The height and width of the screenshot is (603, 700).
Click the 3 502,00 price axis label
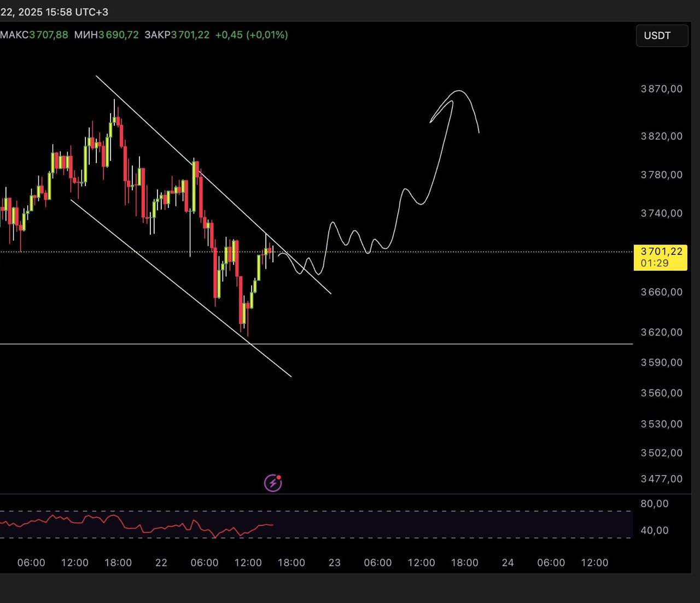662,453
